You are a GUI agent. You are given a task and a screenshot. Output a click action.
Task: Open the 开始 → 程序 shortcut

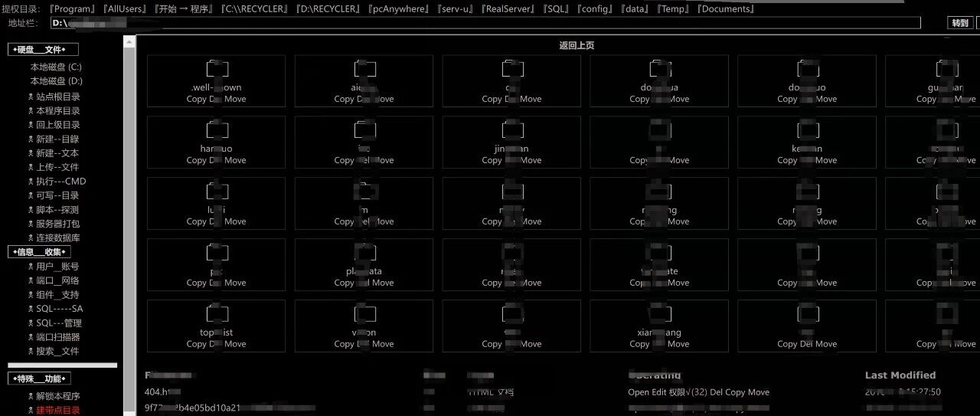[184, 9]
